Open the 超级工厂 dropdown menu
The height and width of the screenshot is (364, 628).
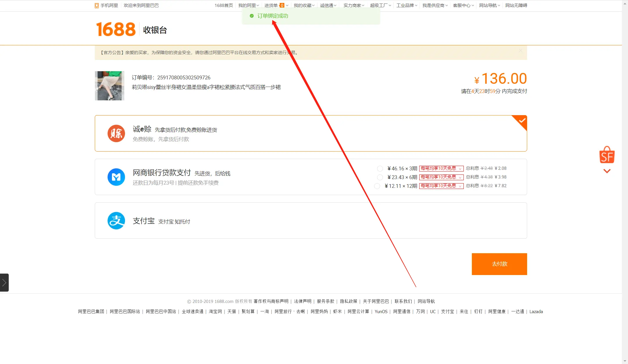[x=381, y=6]
